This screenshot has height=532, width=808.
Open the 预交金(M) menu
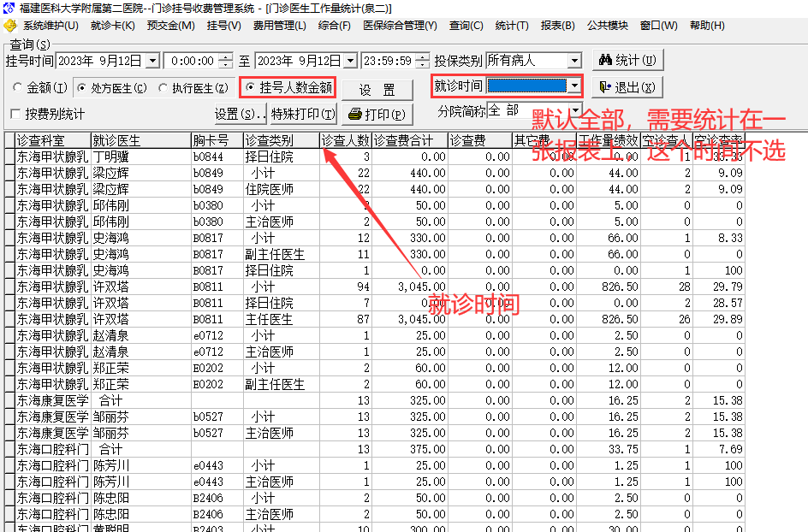[170, 26]
